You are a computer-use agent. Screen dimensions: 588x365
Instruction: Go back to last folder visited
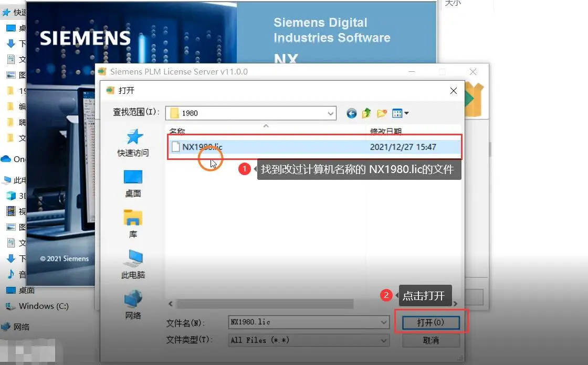click(x=351, y=113)
